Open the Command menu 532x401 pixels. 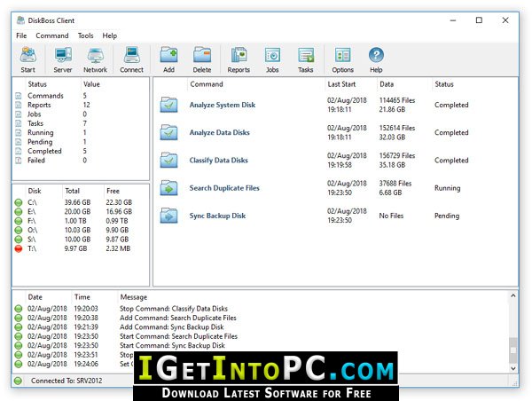pyautogui.click(x=52, y=35)
